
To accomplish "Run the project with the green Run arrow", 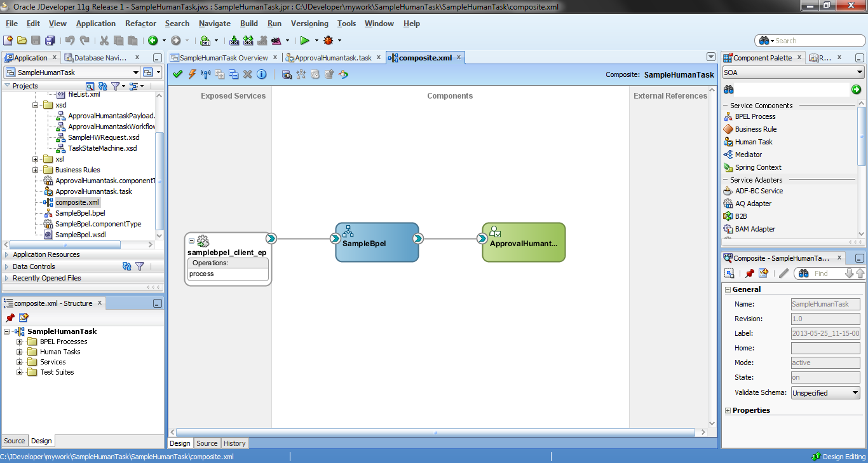I will (x=305, y=40).
